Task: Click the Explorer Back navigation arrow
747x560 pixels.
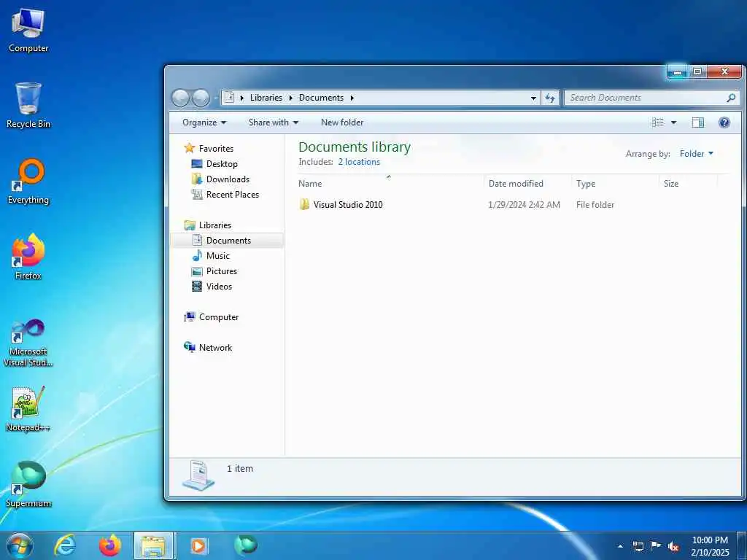Action: coord(180,98)
